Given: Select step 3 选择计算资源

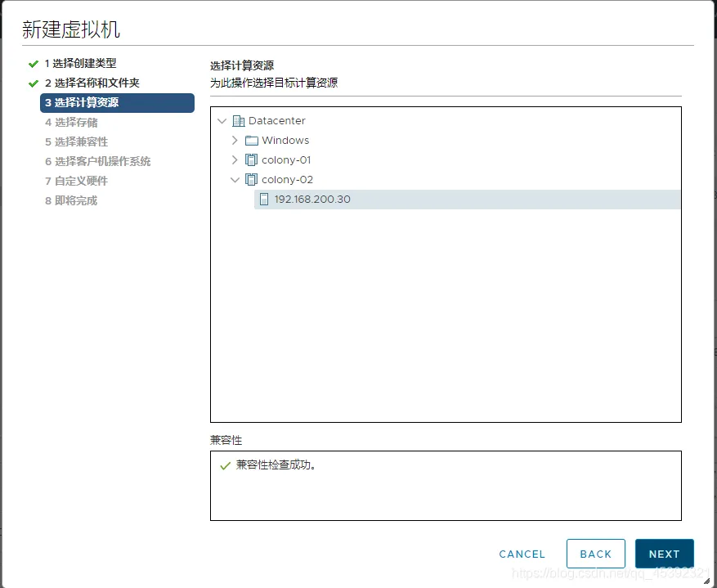Looking at the screenshot, I should pos(117,103).
